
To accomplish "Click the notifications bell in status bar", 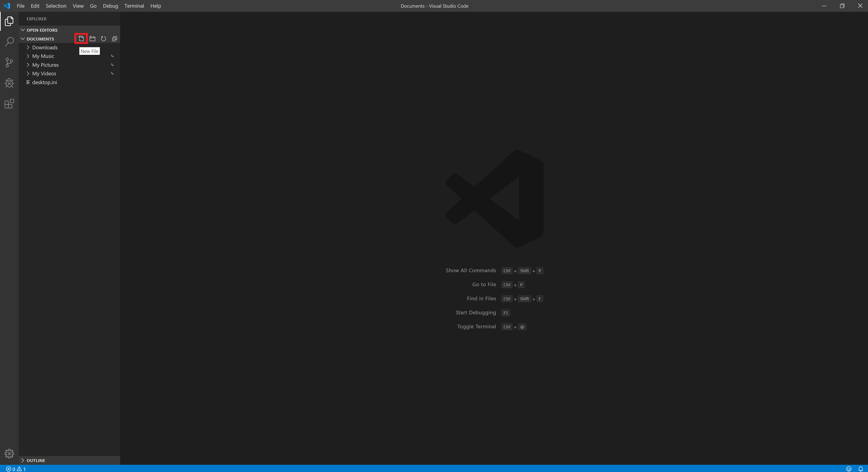I will (860, 469).
